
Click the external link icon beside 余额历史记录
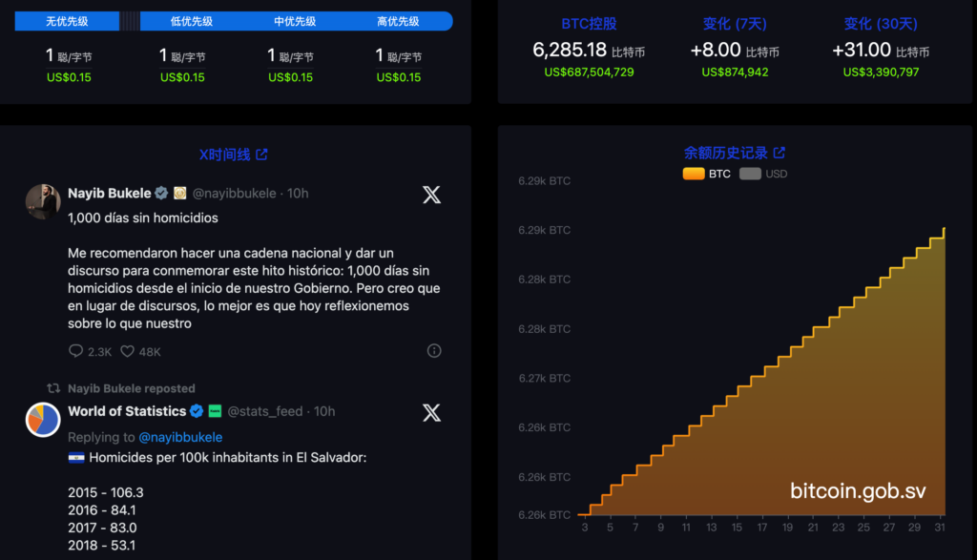780,153
